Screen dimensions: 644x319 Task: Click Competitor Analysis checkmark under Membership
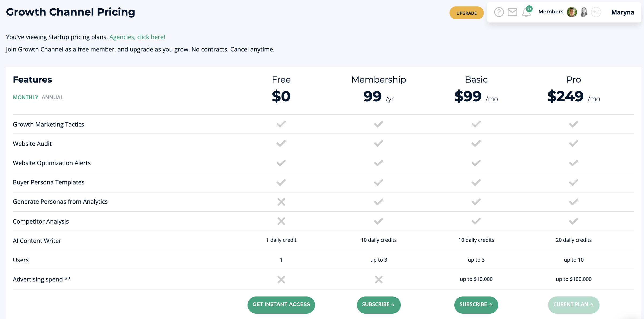(x=379, y=221)
